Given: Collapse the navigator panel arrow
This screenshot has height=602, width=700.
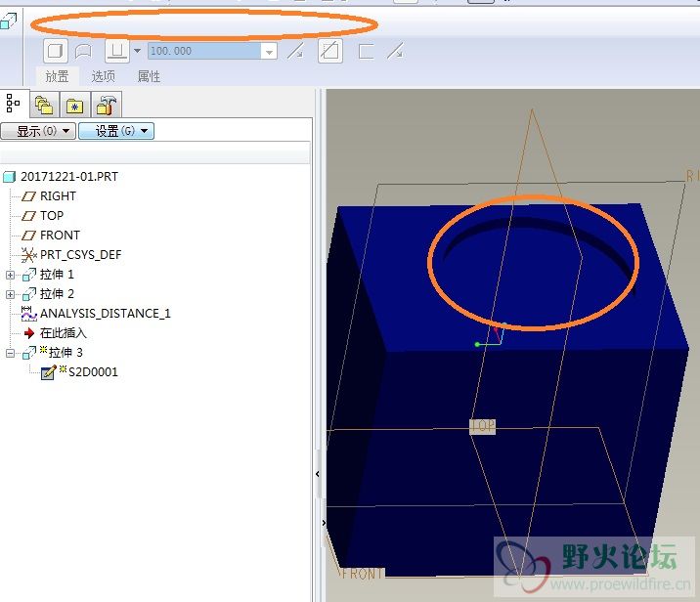Looking at the screenshot, I should tap(318, 474).
